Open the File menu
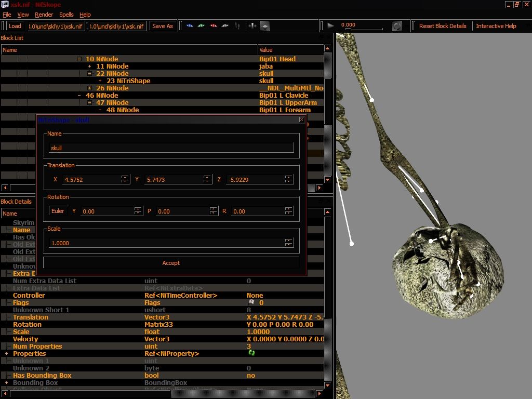This screenshot has height=399, width=532. (7, 15)
